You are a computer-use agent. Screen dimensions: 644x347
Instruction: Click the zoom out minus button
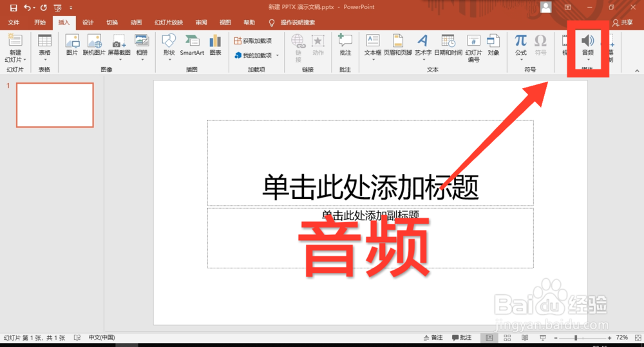[x=556, y=338]
